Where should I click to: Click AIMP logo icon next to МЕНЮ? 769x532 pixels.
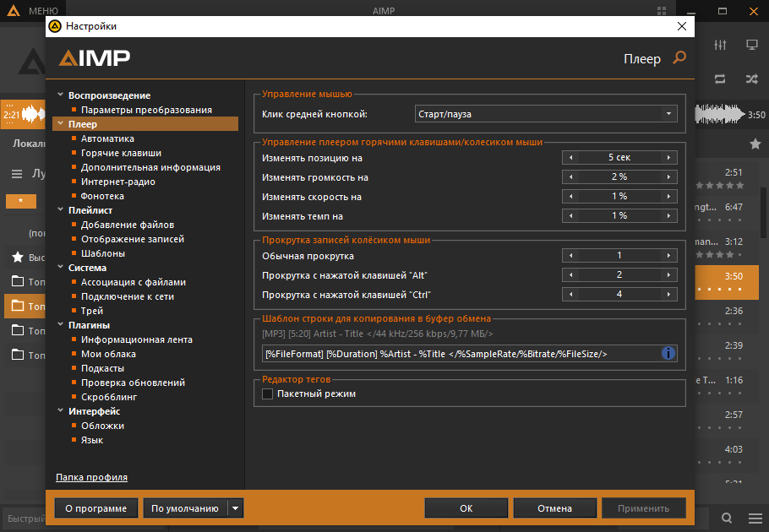point(14,10)
